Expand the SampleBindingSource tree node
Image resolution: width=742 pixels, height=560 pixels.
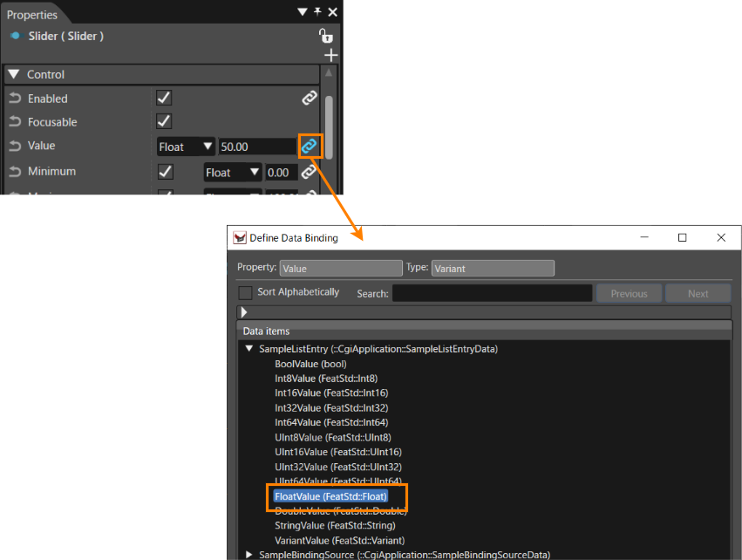pyautogui.click(x=248, y=554)
